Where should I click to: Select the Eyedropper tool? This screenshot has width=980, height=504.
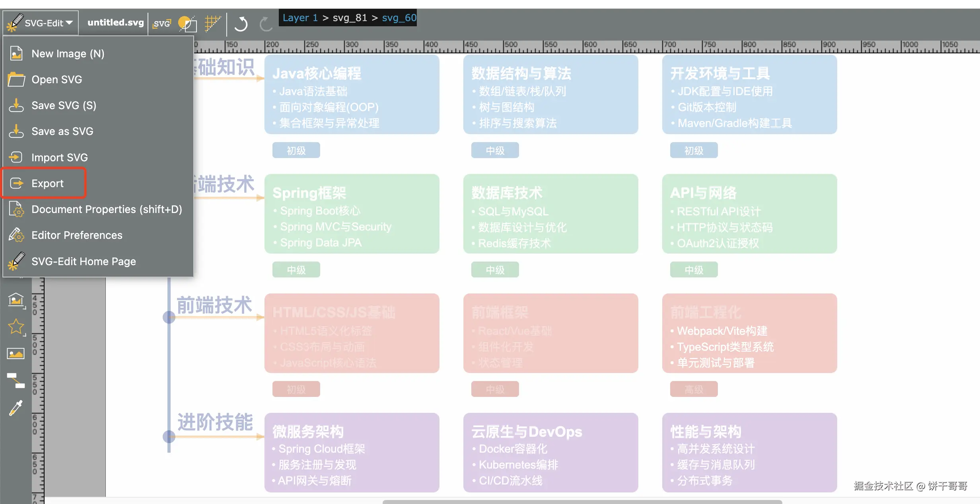[x=16, y=408]
